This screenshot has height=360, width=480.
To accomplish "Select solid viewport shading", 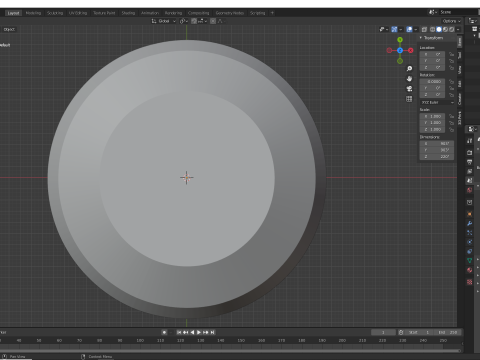I will pos(439,29).
